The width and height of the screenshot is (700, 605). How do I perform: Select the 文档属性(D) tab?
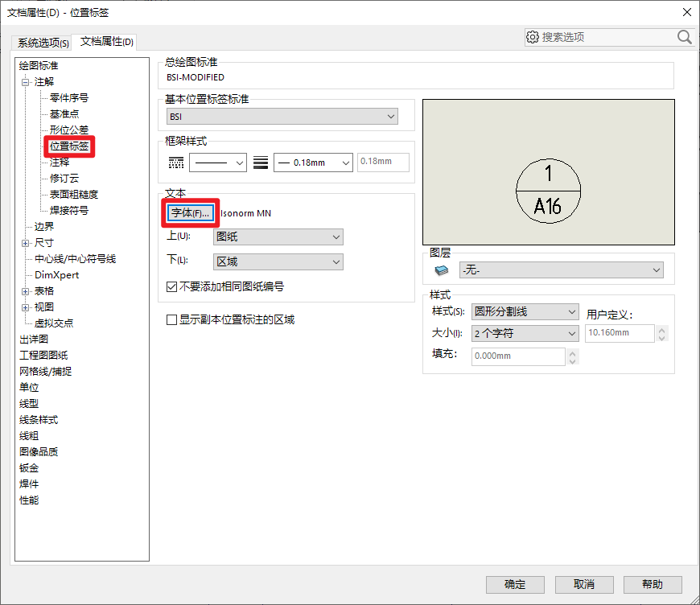point(106,42)
